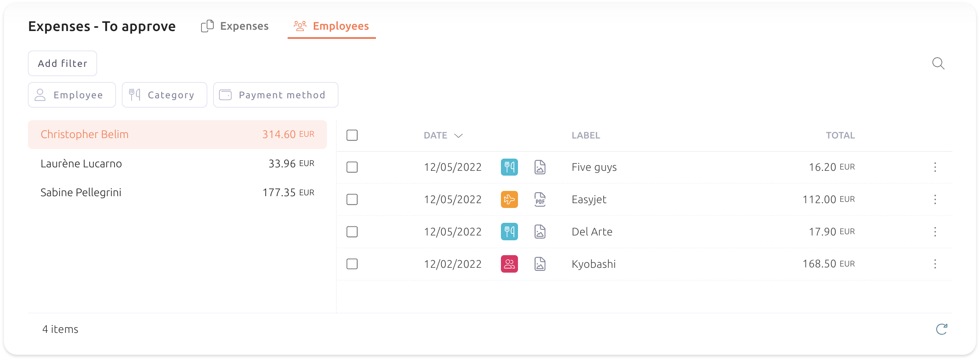Image resolution: width=980 pixels, height=360 pixels.
Task: Click the Five guys receipt image icon
Action: (540, 167)
